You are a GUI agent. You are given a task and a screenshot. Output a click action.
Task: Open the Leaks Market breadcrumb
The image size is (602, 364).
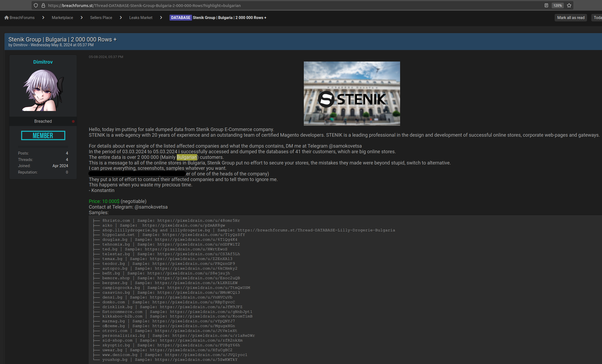[141, 18]
